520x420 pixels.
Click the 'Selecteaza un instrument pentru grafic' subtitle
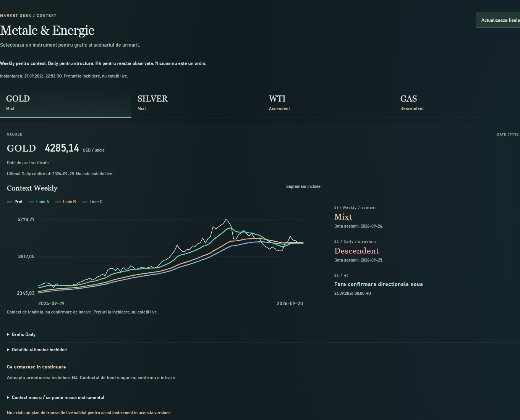[70, 45]
